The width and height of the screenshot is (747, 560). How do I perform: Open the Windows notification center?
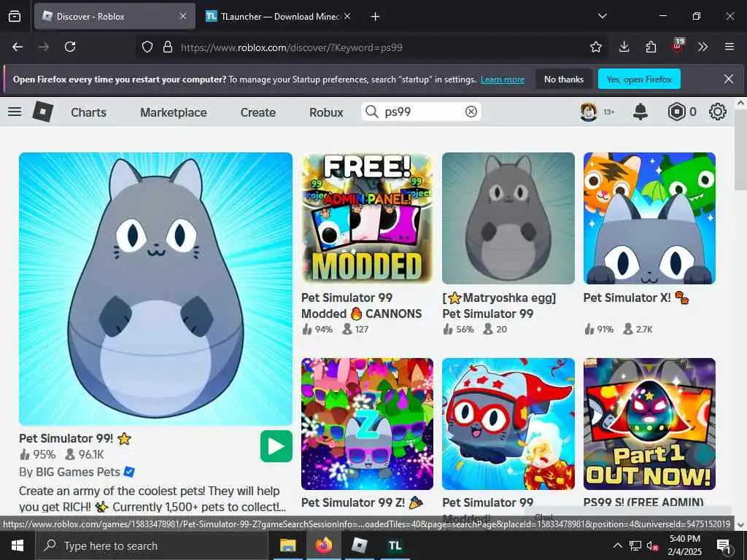723,545
